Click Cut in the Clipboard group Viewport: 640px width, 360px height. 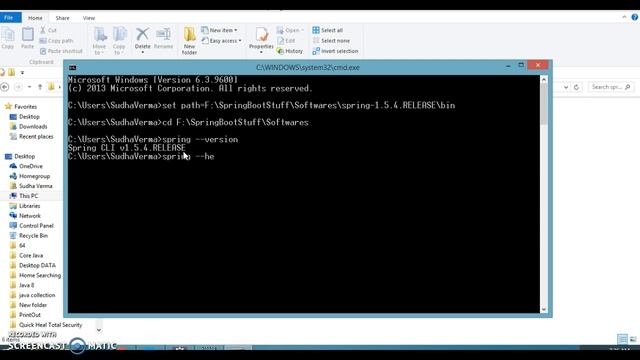tap(48, 30)
